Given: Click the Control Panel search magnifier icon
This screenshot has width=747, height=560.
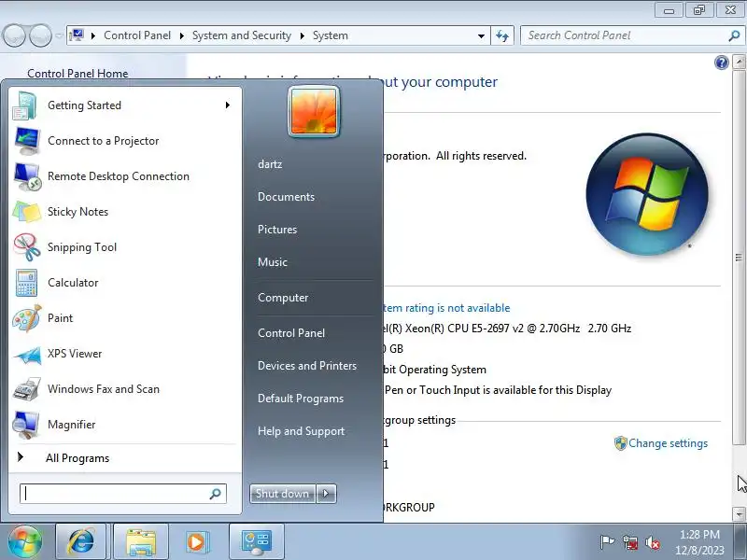Looking at the screenshot, I should coord(735,35).
